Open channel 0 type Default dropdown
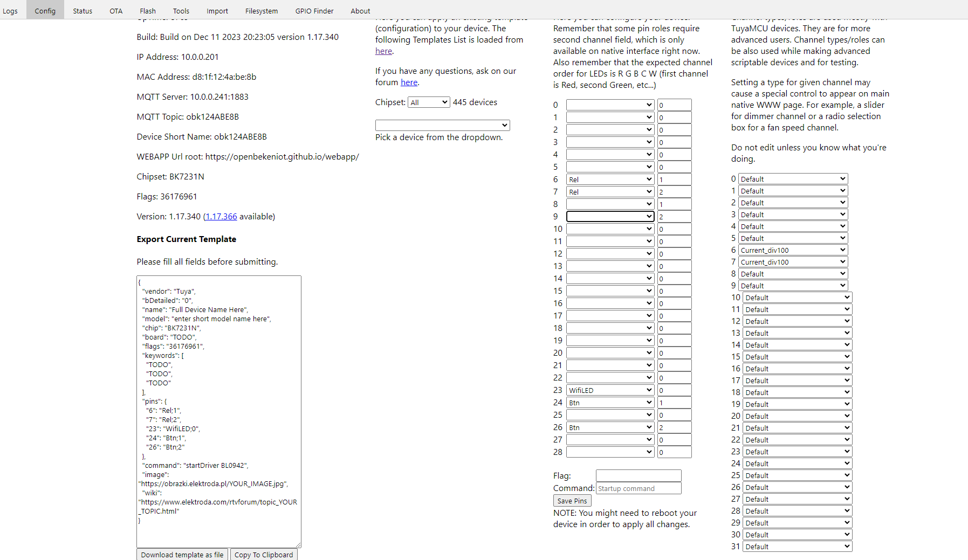The width and height of the screenshot is (968, 560). 793,179
